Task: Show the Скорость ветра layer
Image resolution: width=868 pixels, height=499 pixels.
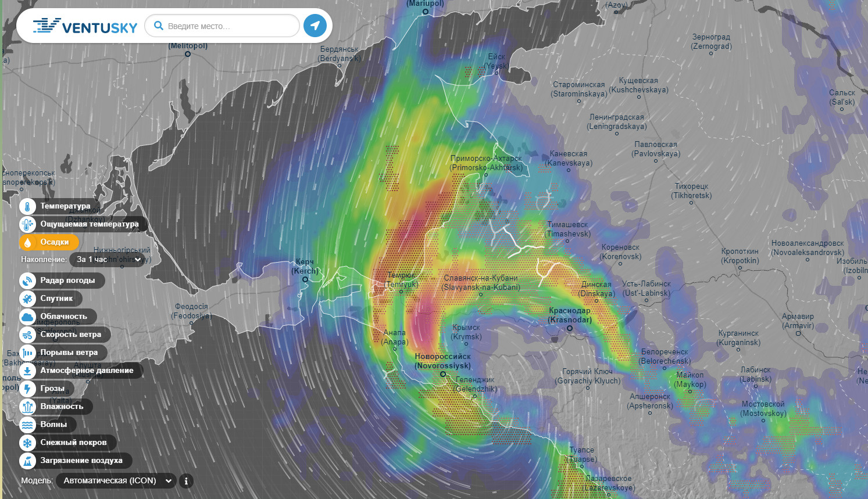Action: (x=70, y=335)
